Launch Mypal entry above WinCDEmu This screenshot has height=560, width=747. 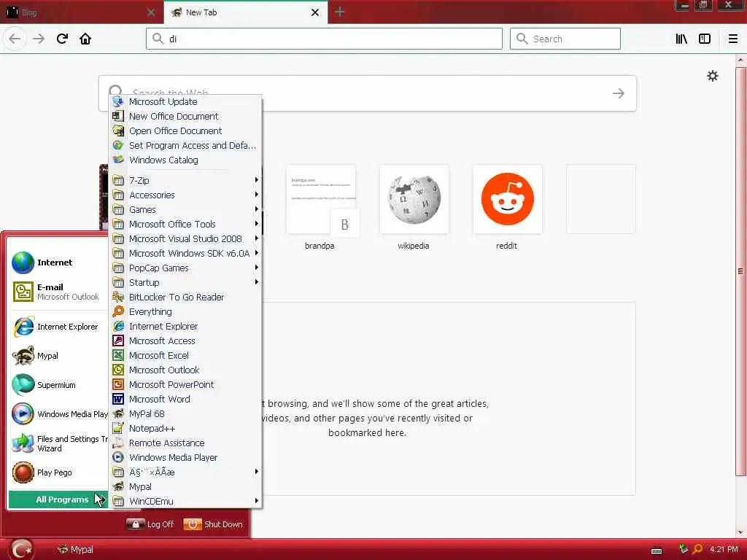(186, 486)
